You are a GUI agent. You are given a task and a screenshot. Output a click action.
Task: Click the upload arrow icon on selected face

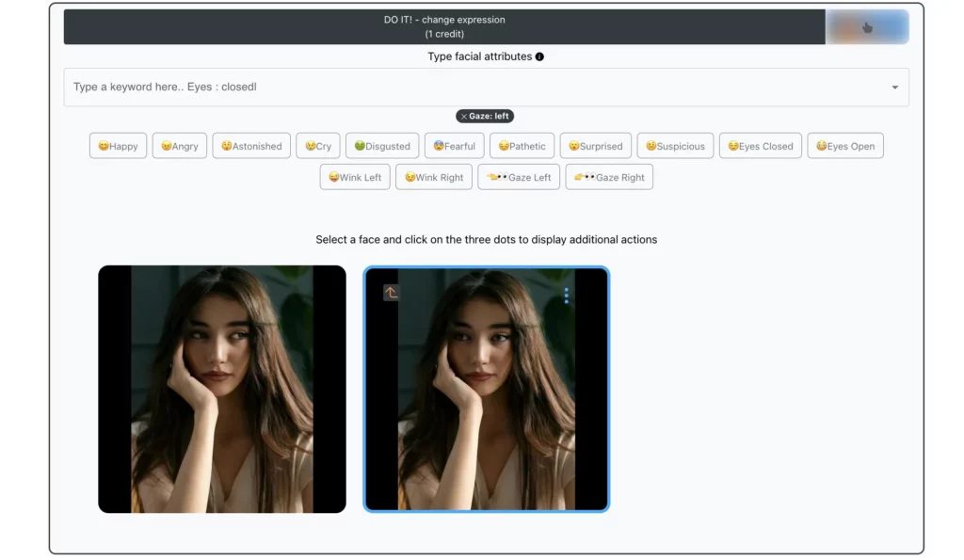tap(390, 293)
